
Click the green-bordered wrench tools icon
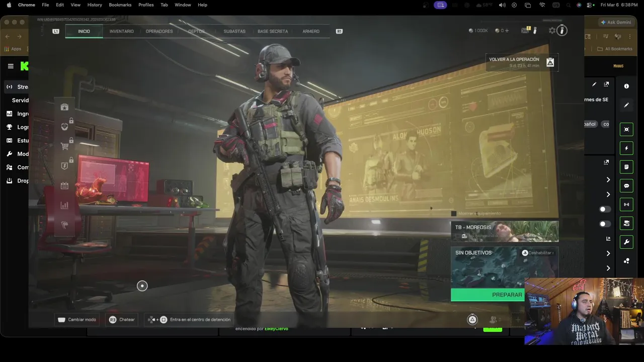click(x=626, y=242)
